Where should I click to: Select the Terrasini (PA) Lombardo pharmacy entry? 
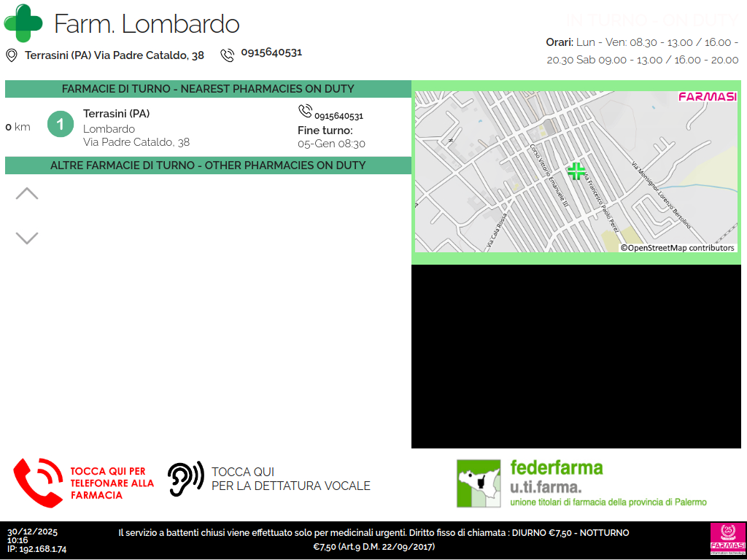[136, 128]
